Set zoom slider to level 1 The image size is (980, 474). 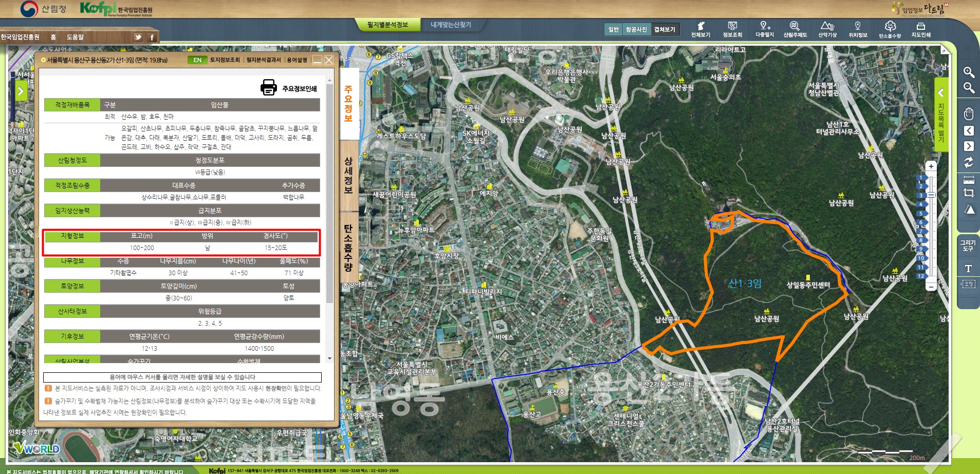click(x=920, y=178)
